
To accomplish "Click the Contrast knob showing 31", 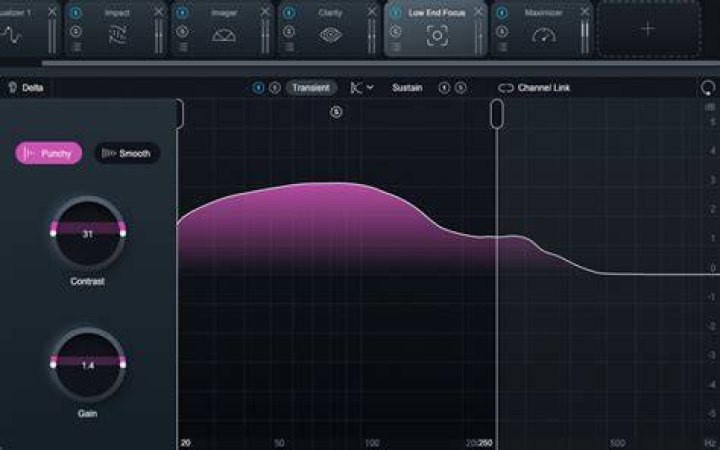I will [x=88, y=233].
